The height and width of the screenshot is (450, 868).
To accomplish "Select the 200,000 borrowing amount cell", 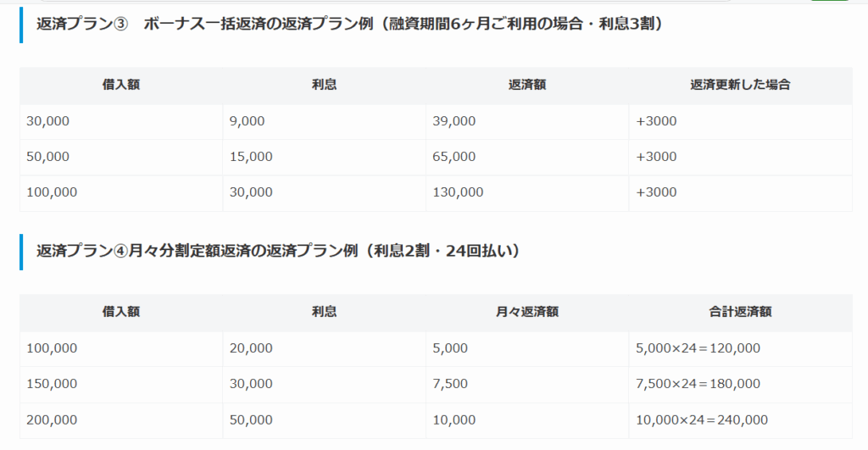I will coord(121,420).
